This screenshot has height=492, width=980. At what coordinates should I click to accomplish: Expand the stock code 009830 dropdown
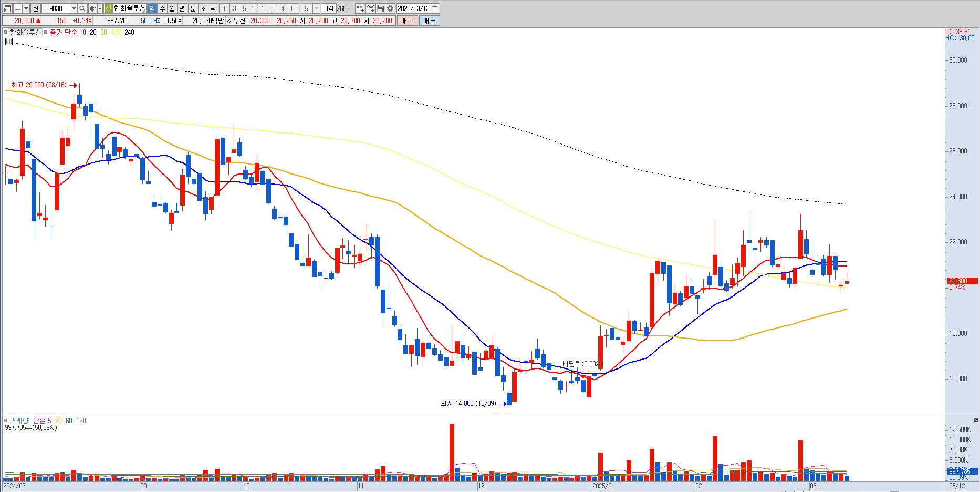pyautogui.click(x=74, y=8)
